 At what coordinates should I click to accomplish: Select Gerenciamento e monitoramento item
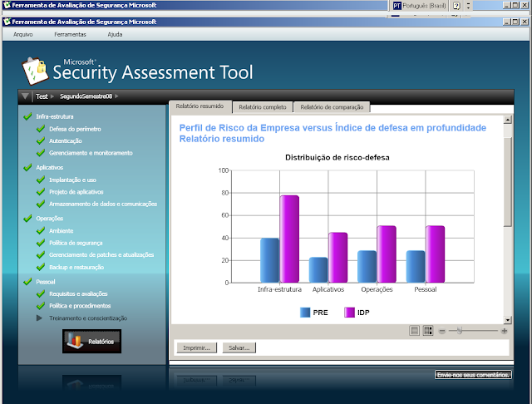[x=91, y=153]
